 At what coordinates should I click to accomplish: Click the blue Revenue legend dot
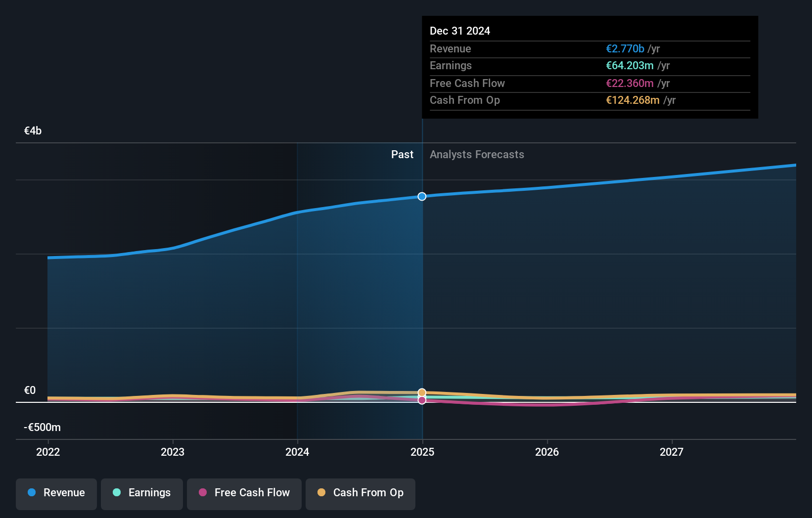point(31,492)
